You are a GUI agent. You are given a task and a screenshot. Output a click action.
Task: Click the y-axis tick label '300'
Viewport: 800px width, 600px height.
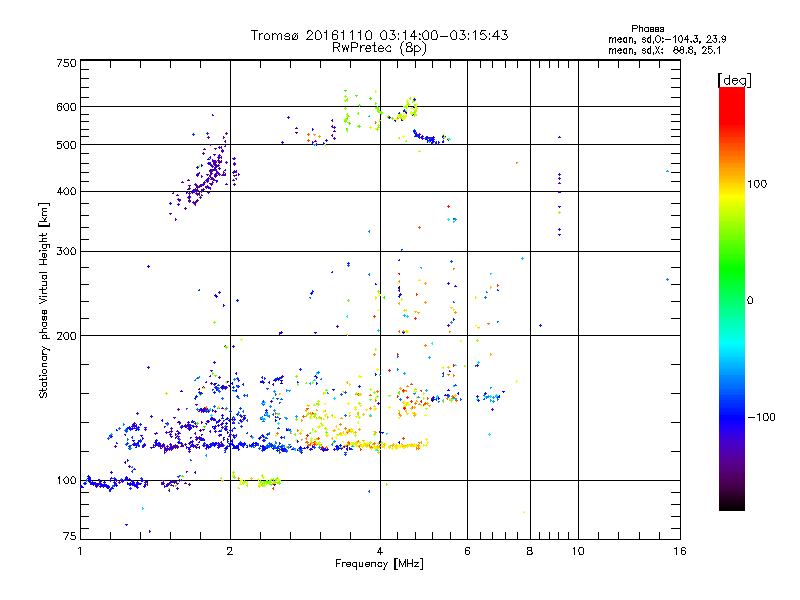point(66,252)
